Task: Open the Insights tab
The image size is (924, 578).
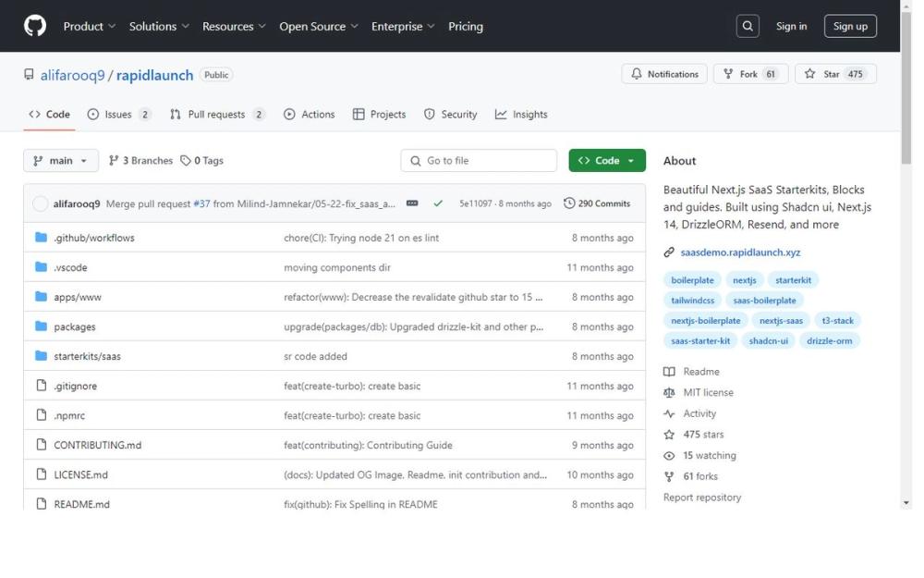Action: coord(521,115)
